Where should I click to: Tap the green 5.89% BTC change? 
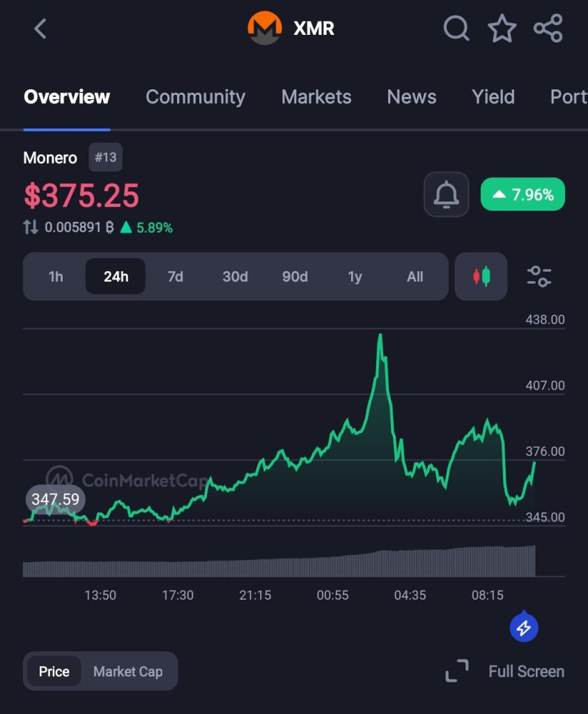[x=146, y=227]
